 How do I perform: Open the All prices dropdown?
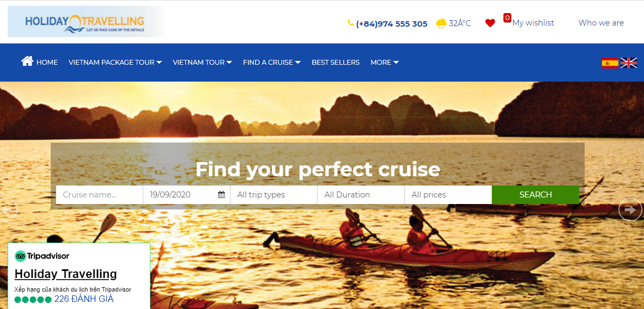pos(448,195)
